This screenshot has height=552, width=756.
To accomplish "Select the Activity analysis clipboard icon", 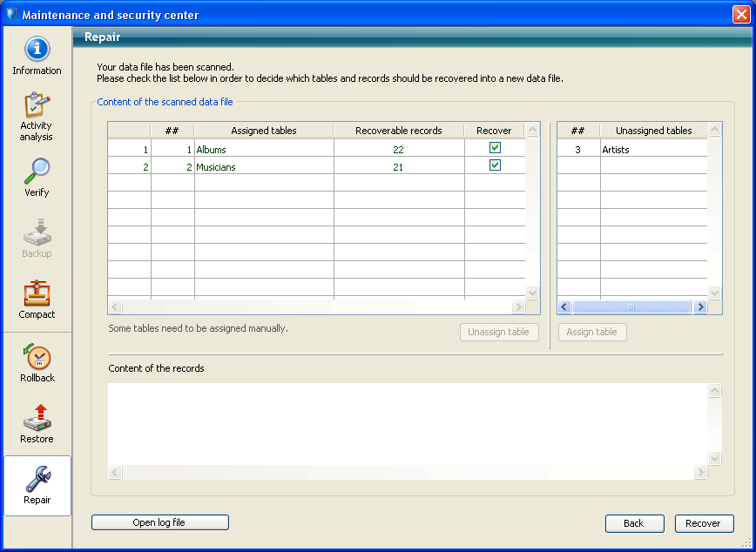I will (37, 104).
